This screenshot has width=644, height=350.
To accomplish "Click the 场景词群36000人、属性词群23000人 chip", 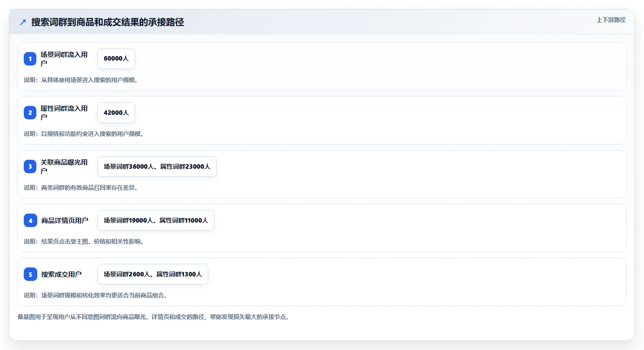I will (157, 166).
